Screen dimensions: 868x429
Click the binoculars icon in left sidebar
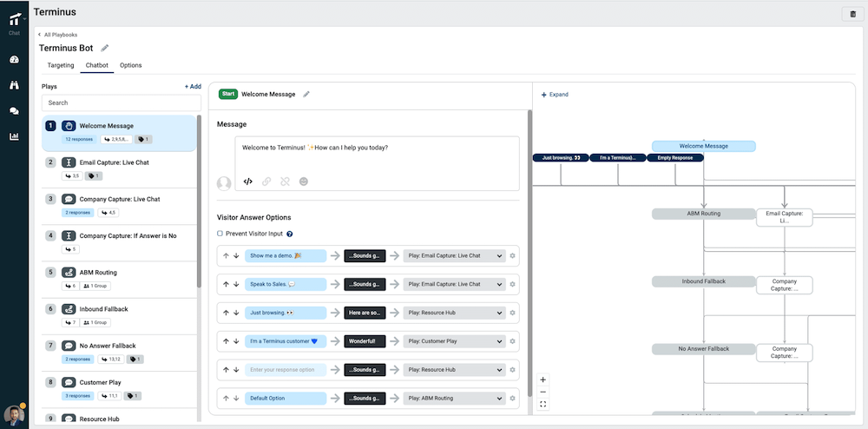pos(14,85)
